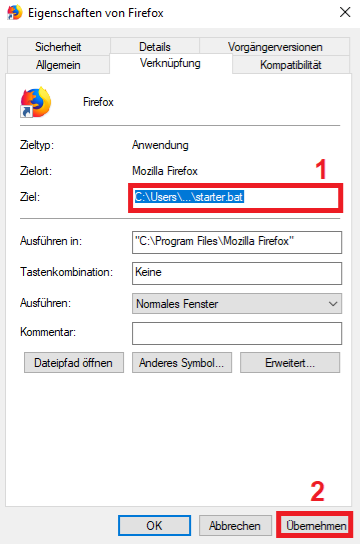Viewport: 360px width, 544px height.
Task: Close the Eigenschaften von Firefox dialog
Action: point(345,12)
